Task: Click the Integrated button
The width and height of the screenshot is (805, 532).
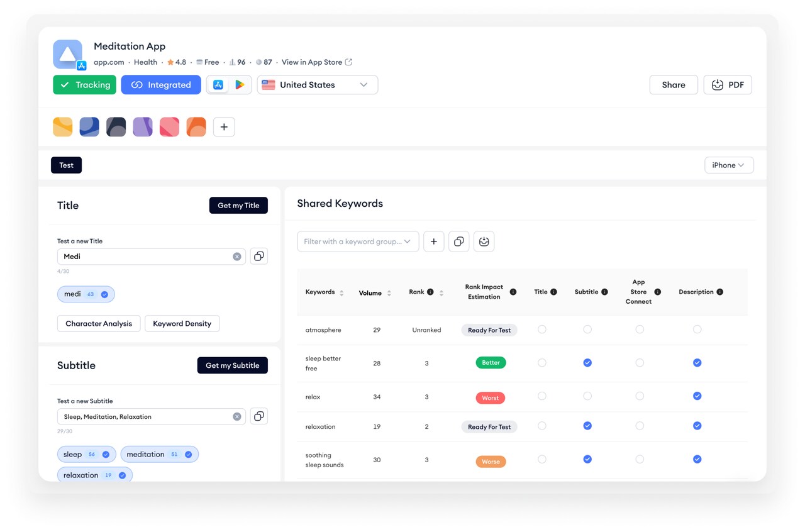Action: pyautogui.click(x=161, y=85)
